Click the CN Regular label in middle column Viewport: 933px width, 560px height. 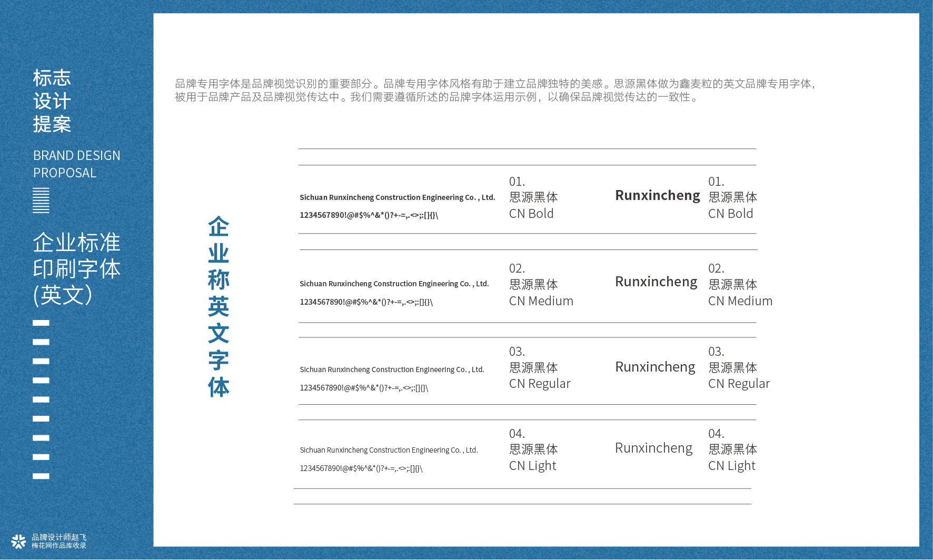point(540,384)
